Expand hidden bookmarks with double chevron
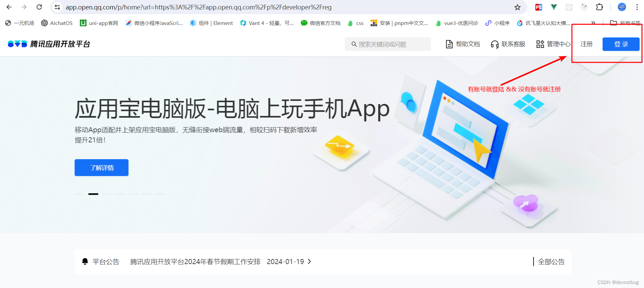Screen dimensions: 644x288 pos(593,23)
